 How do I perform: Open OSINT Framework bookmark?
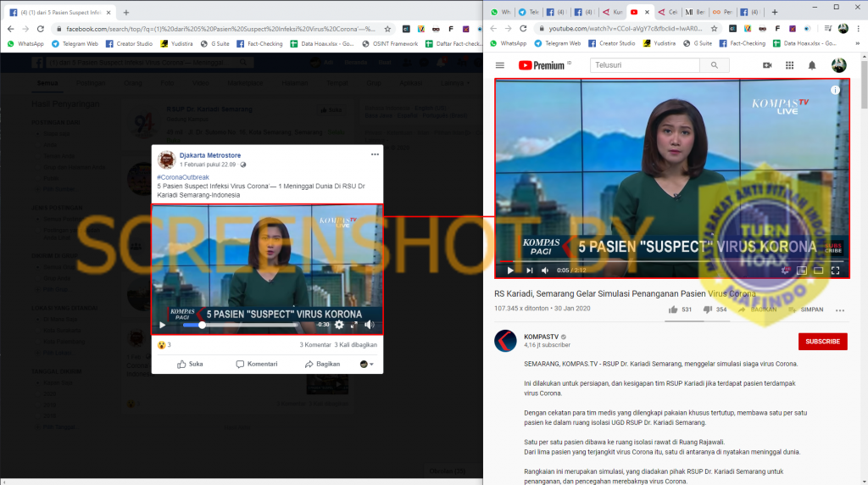tap(390, 44)
